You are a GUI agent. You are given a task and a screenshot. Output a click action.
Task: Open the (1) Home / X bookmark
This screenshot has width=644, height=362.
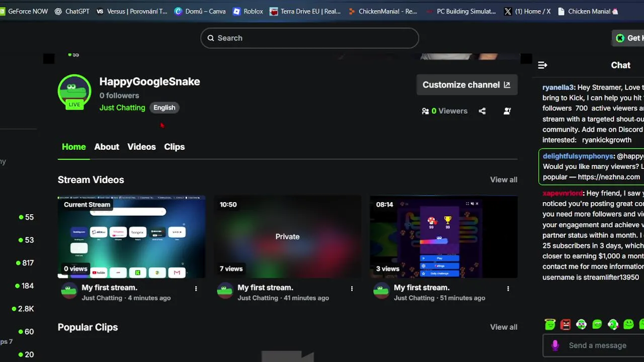coord(527,11)
